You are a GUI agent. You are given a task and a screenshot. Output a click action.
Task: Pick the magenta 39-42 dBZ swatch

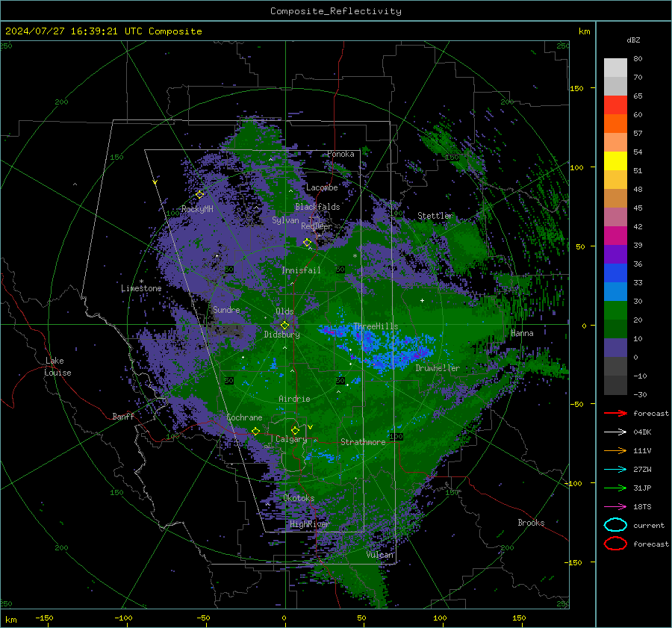[x=615, y=235]
